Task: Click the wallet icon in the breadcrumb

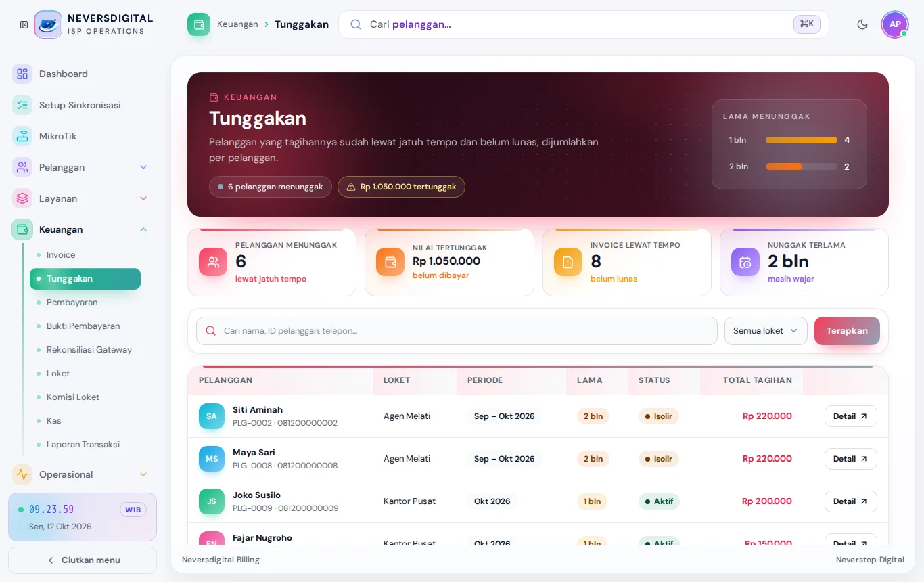Action: [199, 24]
